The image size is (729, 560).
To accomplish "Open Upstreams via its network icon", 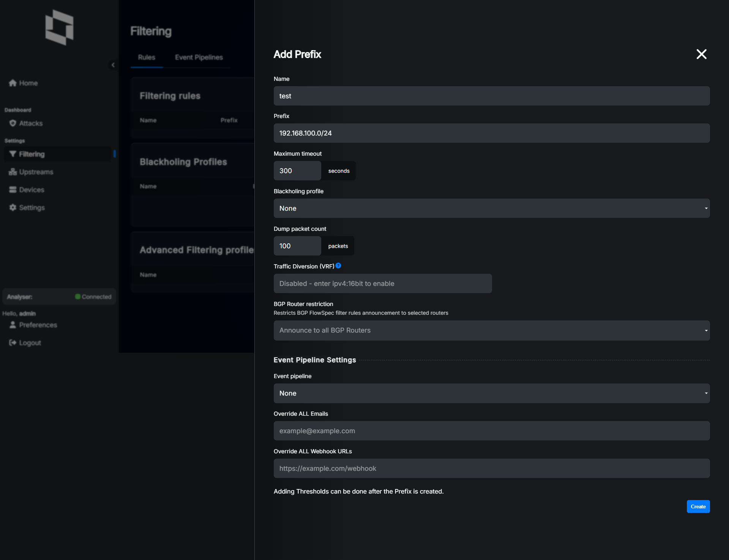I will pos(13,172).
